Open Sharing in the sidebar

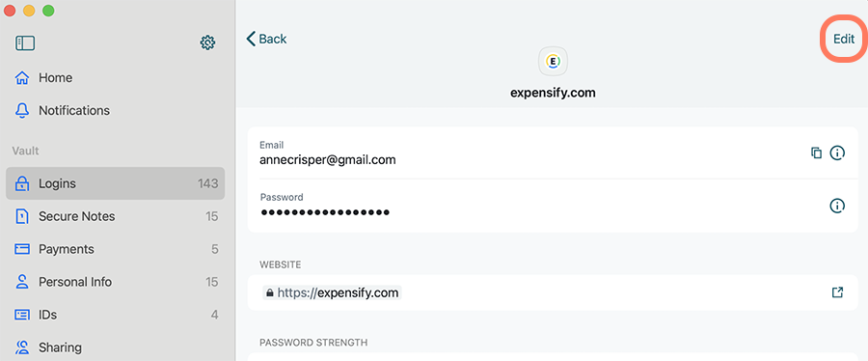pyautogui.click(x=115, y=347)
